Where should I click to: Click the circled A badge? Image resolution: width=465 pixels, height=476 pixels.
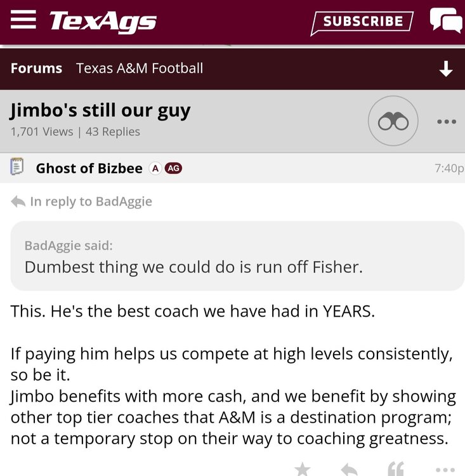(154, 168)
